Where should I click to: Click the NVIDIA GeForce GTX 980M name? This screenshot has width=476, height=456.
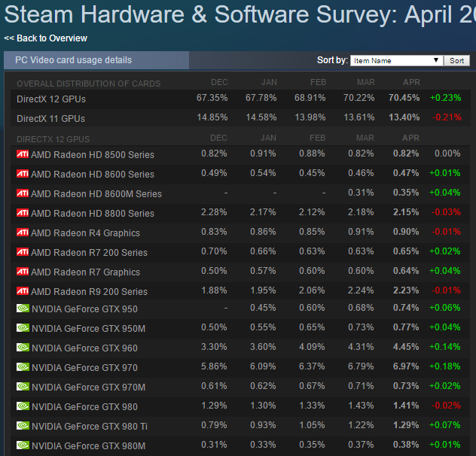coord(89,446)
